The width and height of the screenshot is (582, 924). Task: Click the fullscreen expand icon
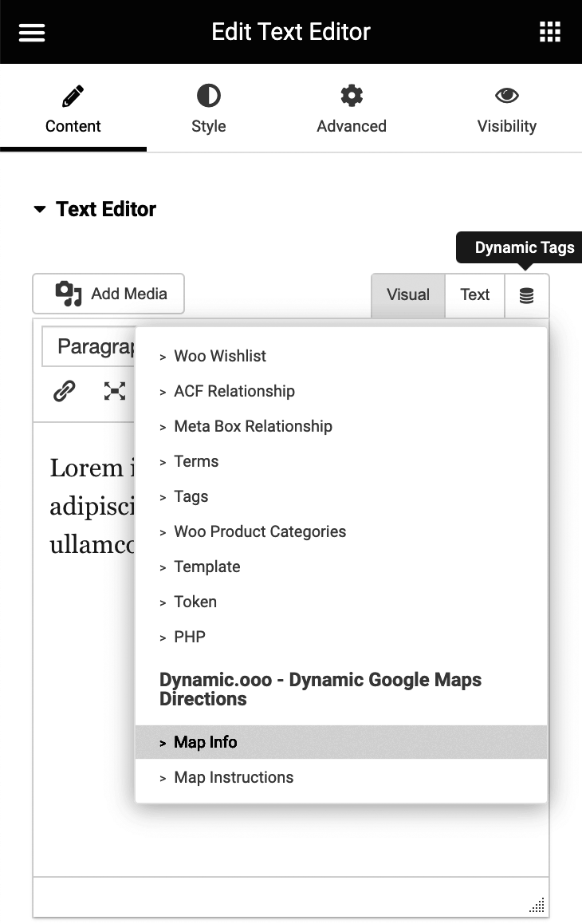115,391
